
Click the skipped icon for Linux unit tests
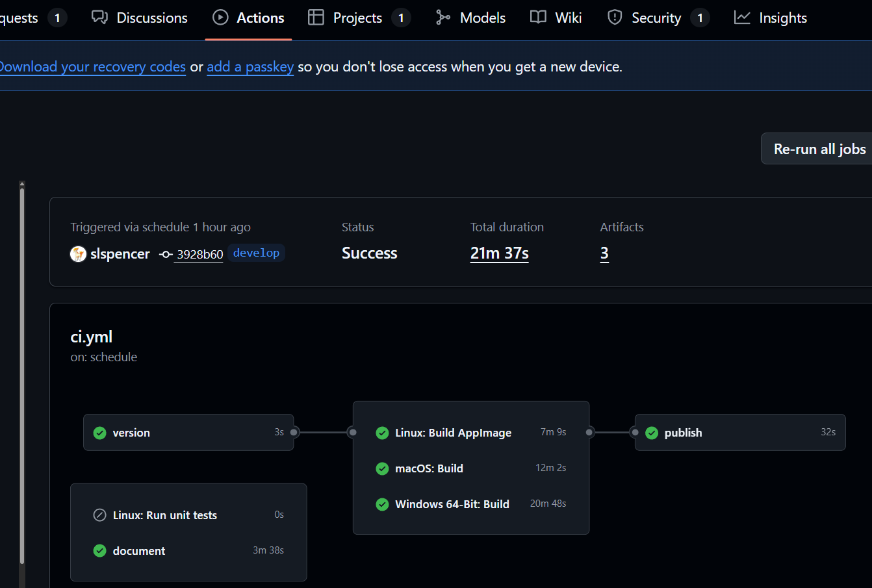click(99, 515)
